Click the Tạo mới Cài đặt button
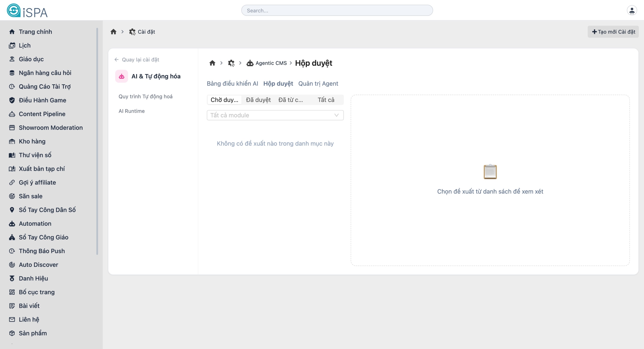 click(x=613, y=32)
